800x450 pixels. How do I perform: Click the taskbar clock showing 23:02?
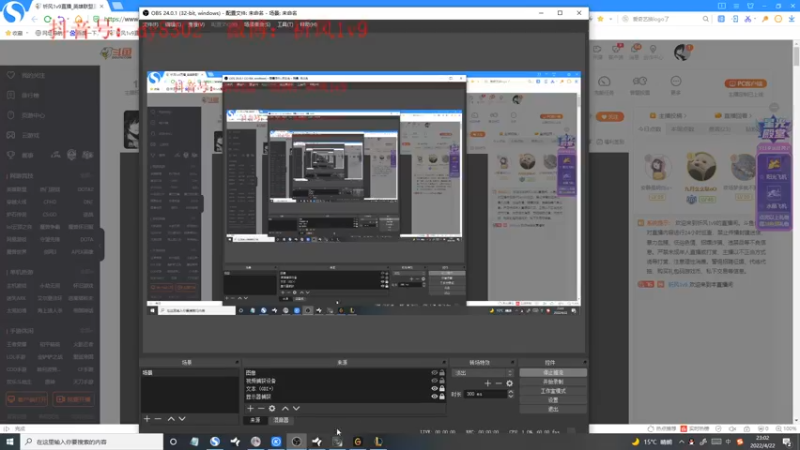tap(762, 441)
